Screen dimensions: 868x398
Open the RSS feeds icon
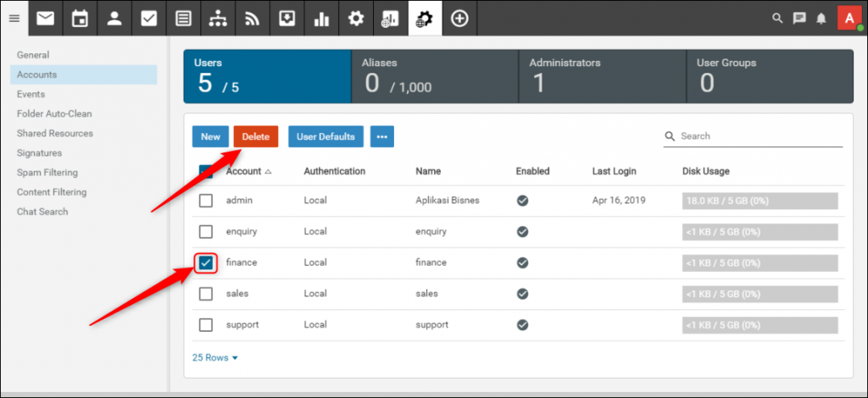click(x=252, y=19)
